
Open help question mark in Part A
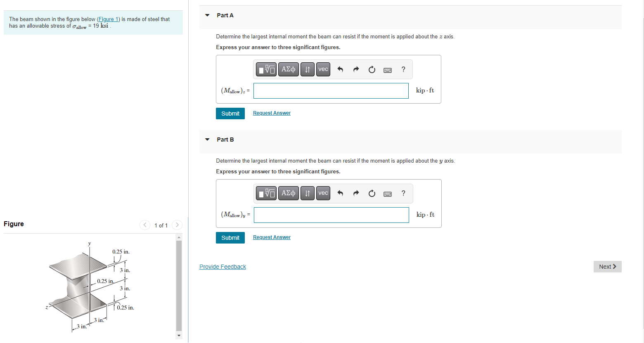[403, 69]
